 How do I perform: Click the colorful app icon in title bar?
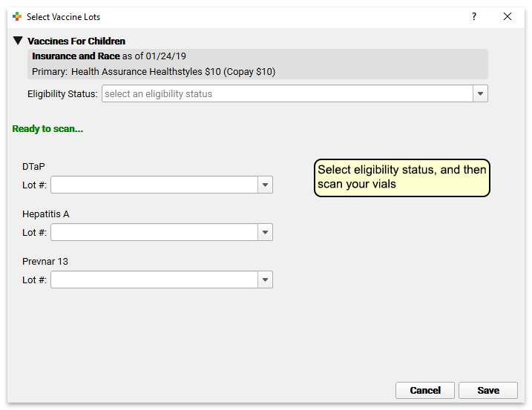coord(17,16)
